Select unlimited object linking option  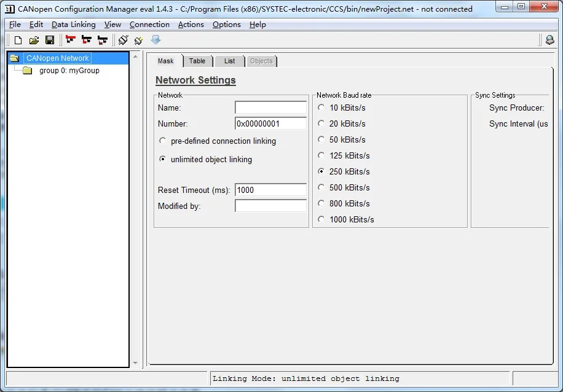click(163, 159)
